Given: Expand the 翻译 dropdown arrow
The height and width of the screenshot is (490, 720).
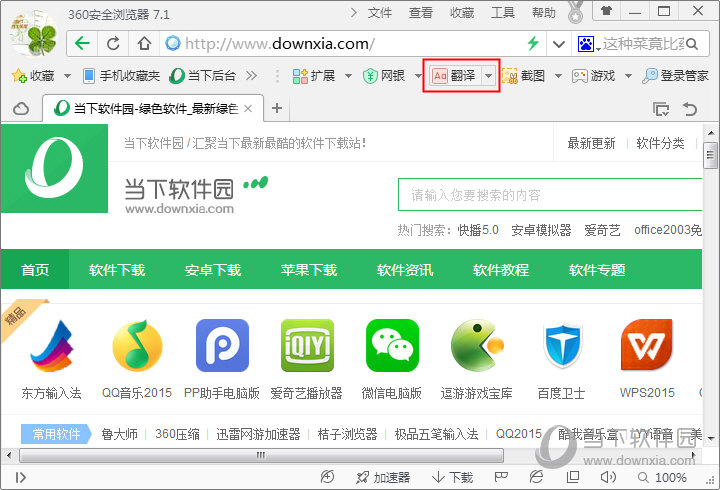Looking at the screenshot, I should click(x=489, y=76).
